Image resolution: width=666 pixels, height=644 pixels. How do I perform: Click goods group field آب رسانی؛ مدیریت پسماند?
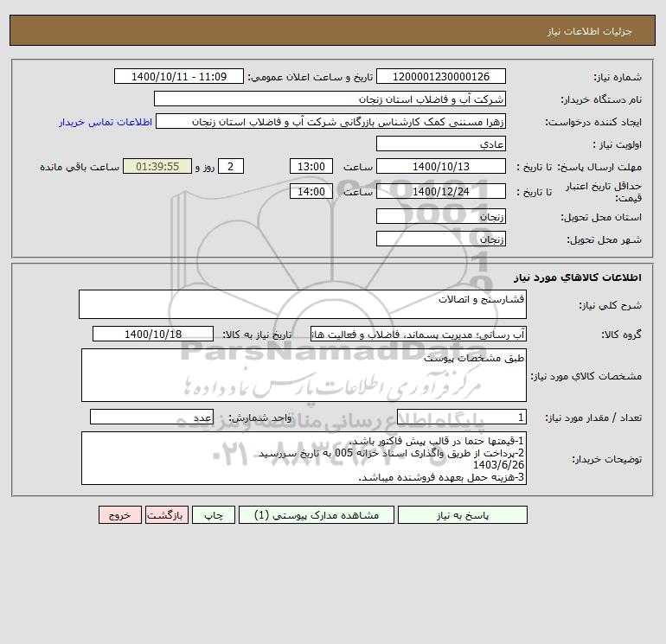[419, 334]
